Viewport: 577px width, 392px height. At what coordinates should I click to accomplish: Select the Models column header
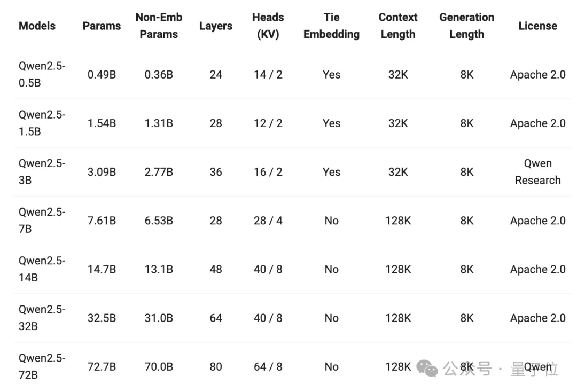point(37,26)
